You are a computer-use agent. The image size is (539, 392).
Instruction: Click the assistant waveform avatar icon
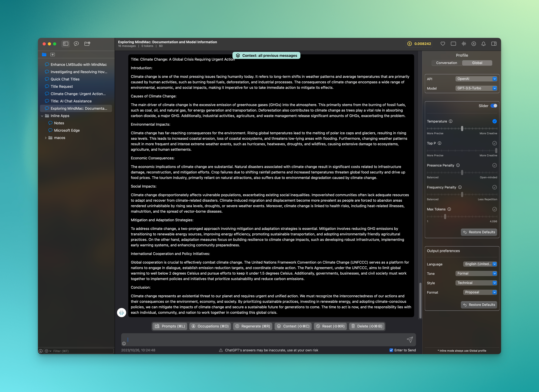coord(121,312)
